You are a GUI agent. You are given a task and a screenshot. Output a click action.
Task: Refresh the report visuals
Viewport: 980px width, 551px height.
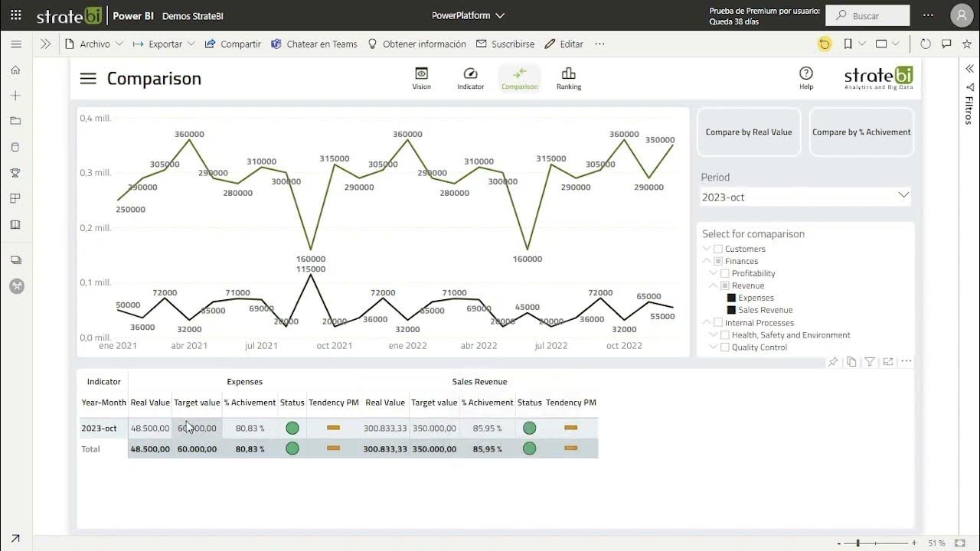click(925, 44)
